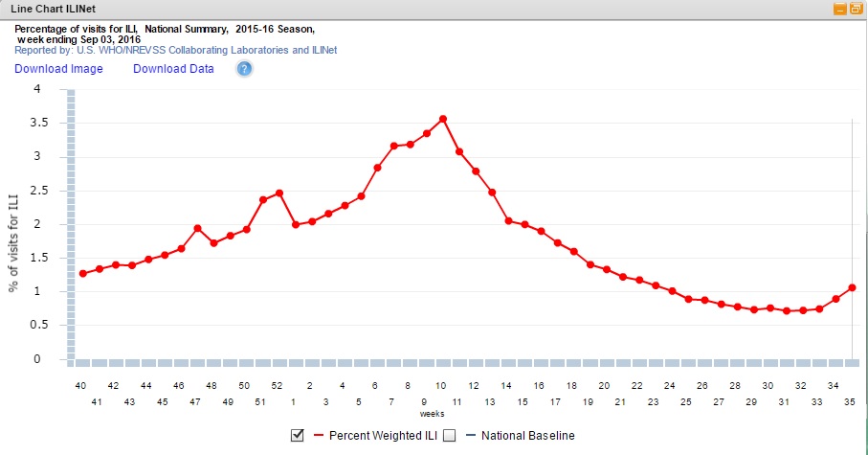Select the week 14 data point
The image size is (868, 455).
point(508,220)
